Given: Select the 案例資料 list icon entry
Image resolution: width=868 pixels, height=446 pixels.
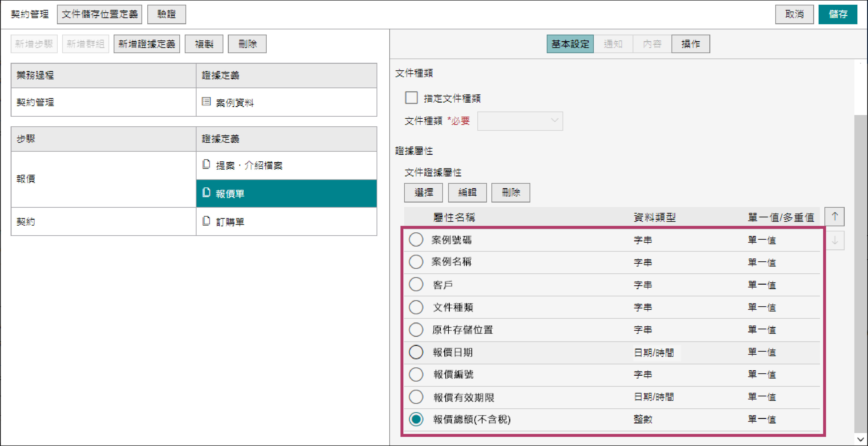Looking at the screenshot, I should 206,102.
